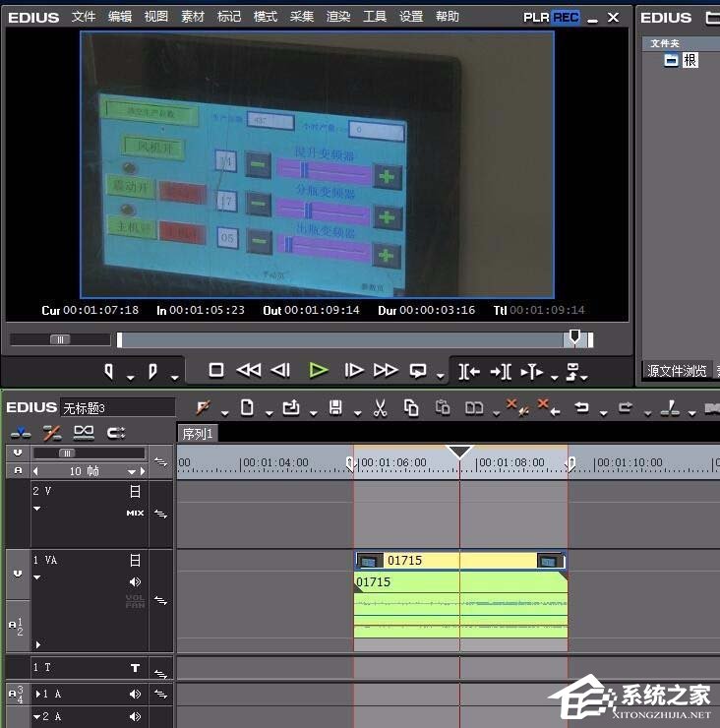This screenshot has width=720, height=728.
Task: Open the 素材 menu
Action: pyautogui.click(x=193, y=17)
